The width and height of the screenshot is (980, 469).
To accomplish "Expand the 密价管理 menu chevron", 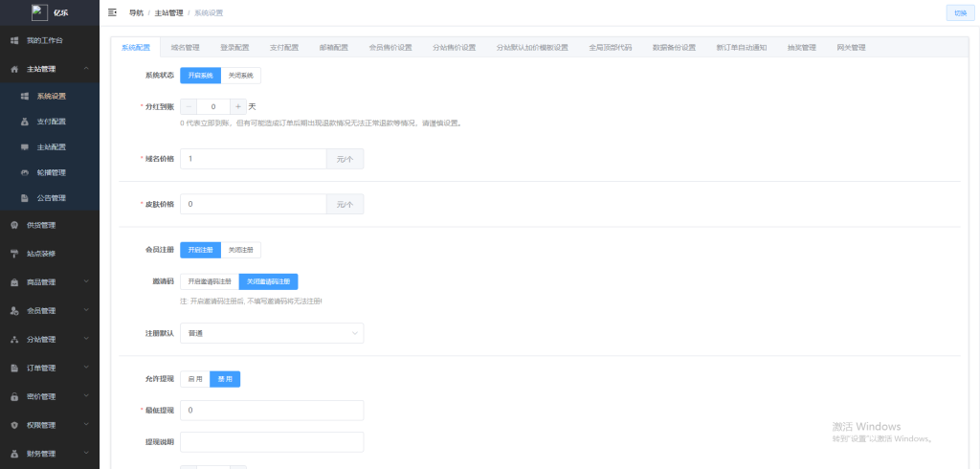I will [86, 396].
